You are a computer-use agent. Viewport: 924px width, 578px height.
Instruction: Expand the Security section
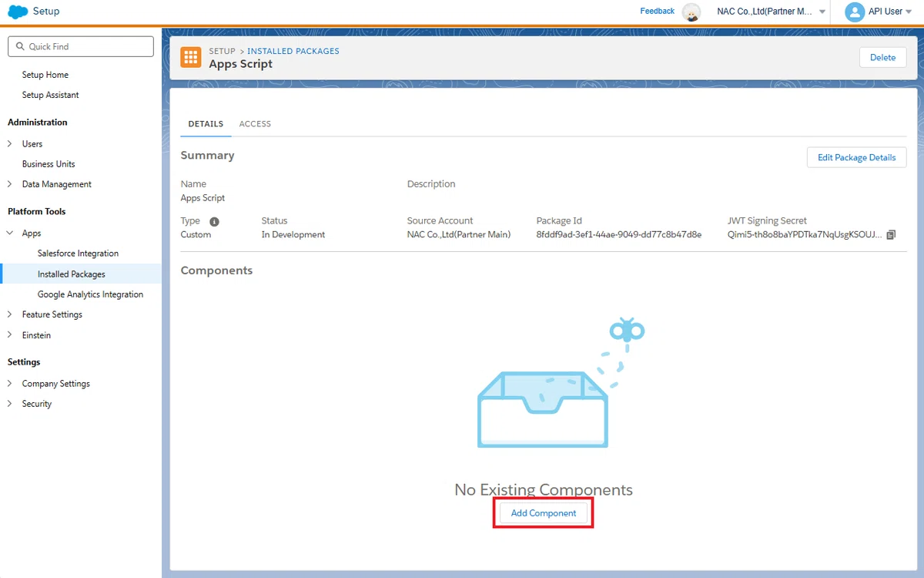(x=10, y=404)
